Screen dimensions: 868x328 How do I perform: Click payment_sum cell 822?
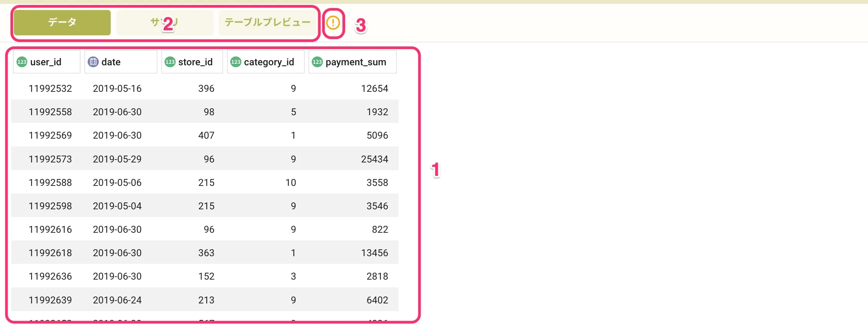(380, 230)
